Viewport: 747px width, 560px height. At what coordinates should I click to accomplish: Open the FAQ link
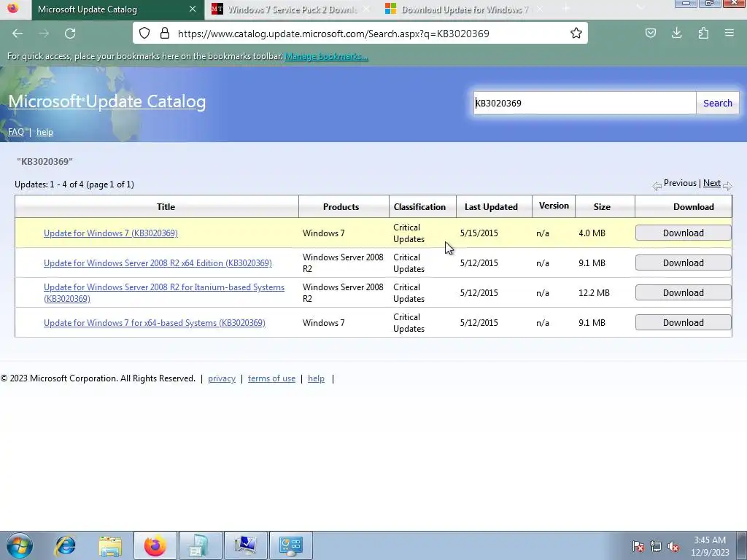click(16, 132)
